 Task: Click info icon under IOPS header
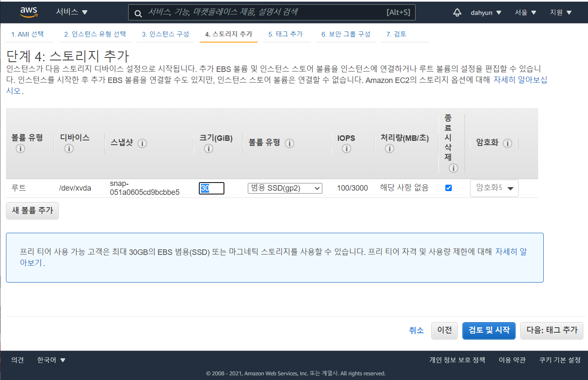347,149
